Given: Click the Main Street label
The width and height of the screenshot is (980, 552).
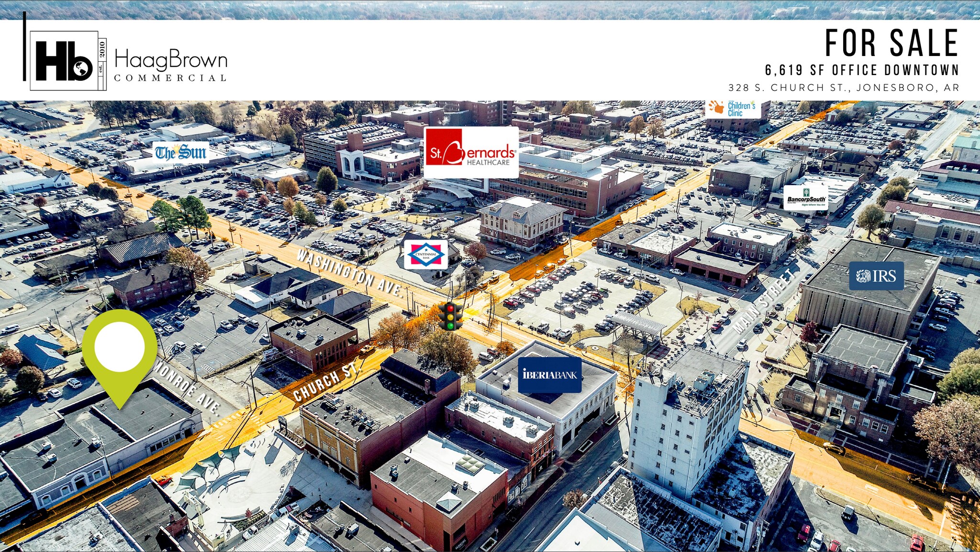Looking at the screenshot, I should click(764, 302).
